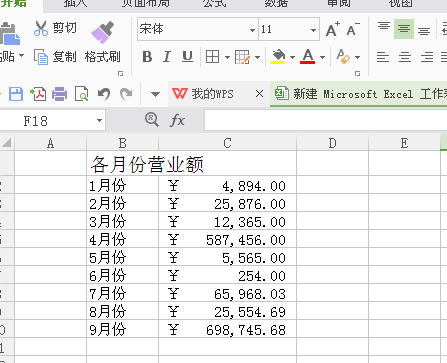Viewport: 447px width, 363px height.
Task: Open the 数据 (Data) ribbon tab
Action: click(x=276, y=3)
